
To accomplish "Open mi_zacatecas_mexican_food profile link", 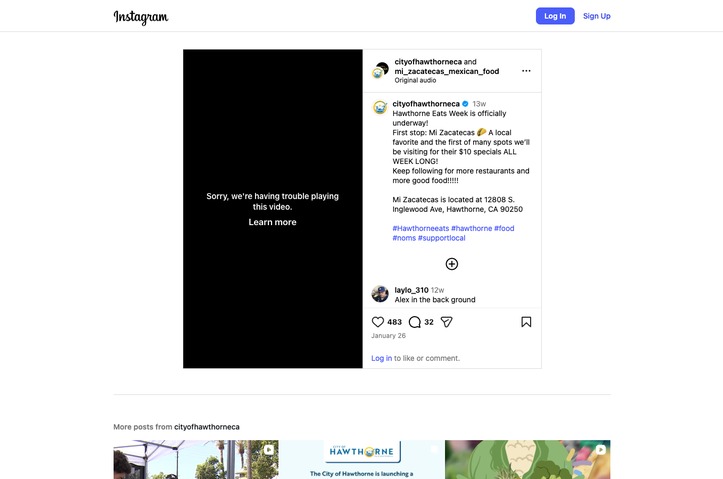I will coord(446,71).
